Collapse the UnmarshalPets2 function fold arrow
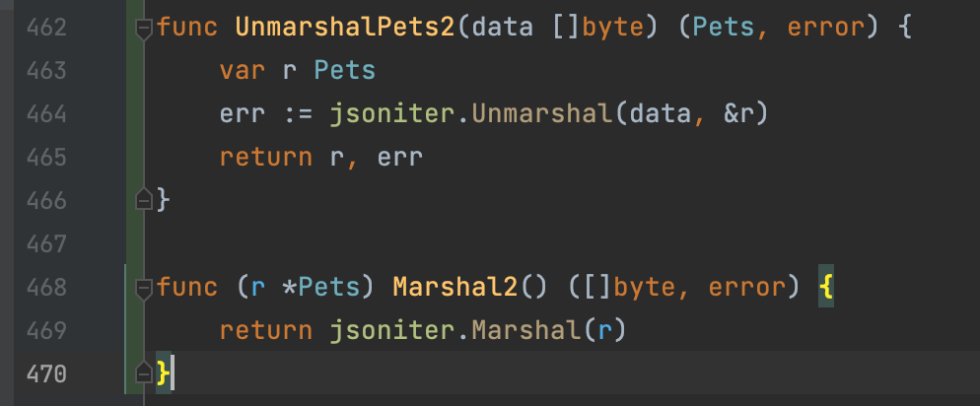 click(144, 28)
